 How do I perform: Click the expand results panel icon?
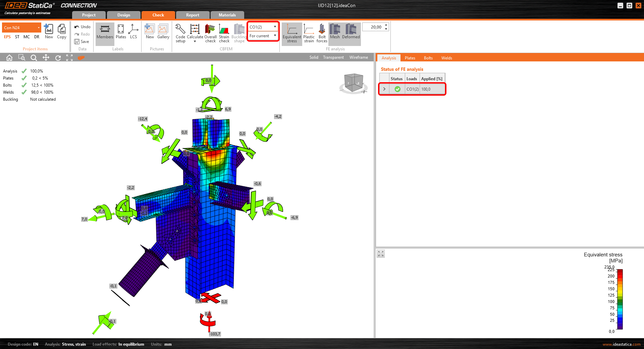(x=381, y=254)
